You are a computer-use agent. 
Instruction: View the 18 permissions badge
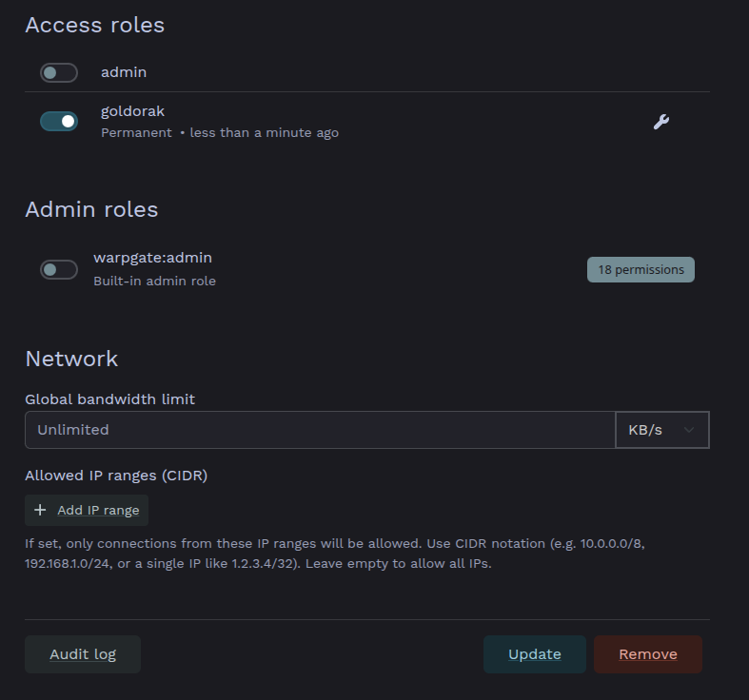(641, 270)
